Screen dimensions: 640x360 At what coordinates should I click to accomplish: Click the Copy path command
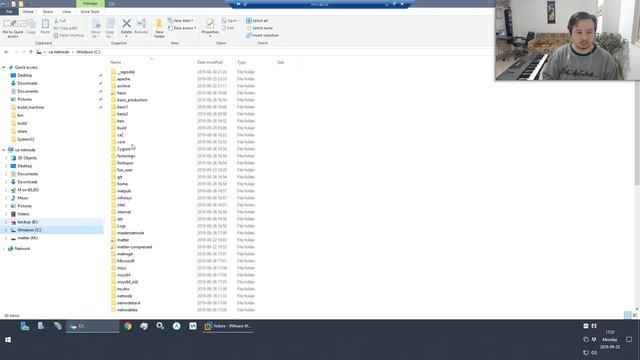[65, 28]
